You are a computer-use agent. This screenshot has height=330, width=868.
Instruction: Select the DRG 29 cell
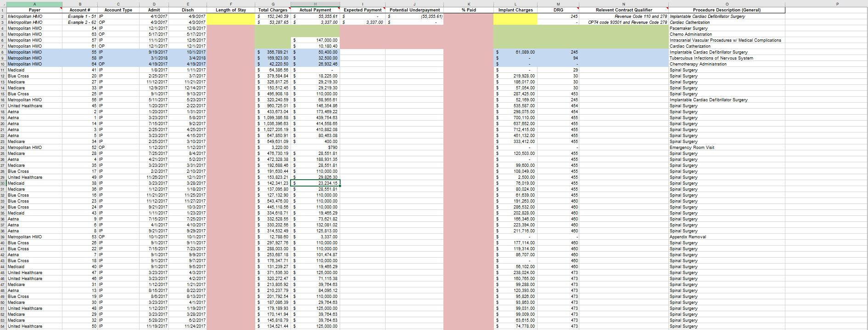[558, 70]
